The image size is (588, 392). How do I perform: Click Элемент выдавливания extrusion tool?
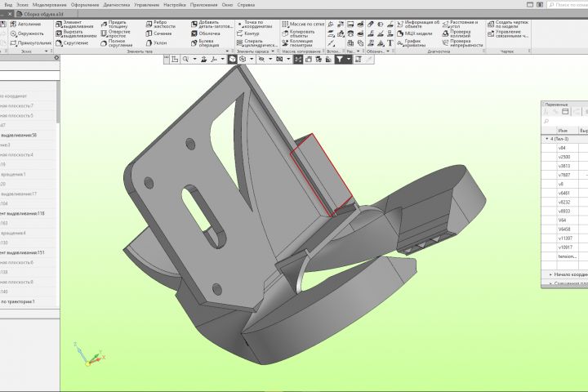tap(74, 24)
